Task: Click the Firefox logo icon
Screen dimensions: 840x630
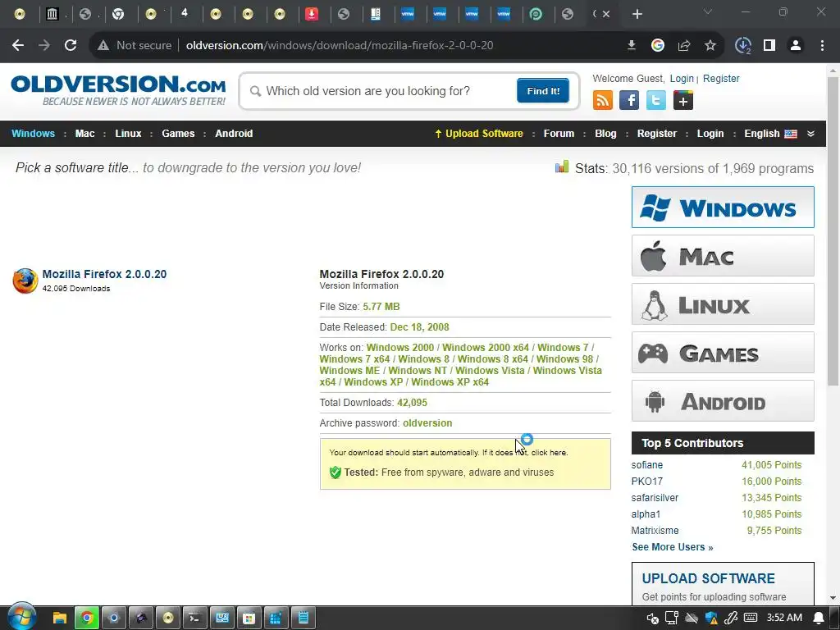Action: pyautogui.click(x=25, y=281)
